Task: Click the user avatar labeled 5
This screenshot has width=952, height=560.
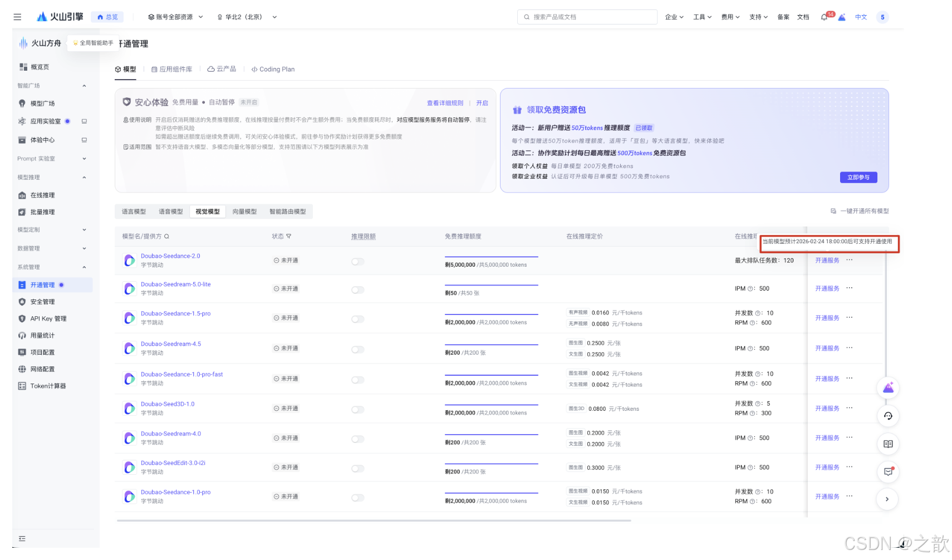Action: (882, 17)
